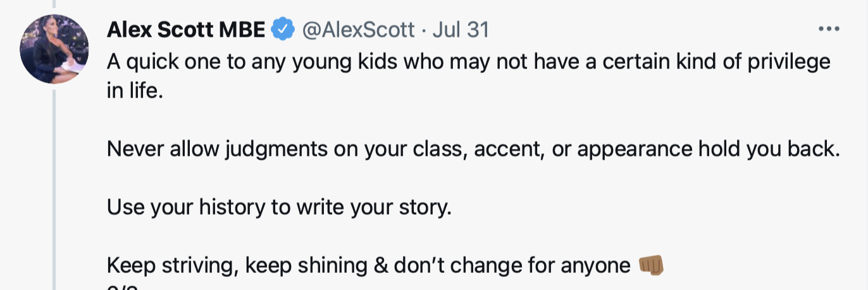Click the blue verified badge icon

(x=282, y=29)
